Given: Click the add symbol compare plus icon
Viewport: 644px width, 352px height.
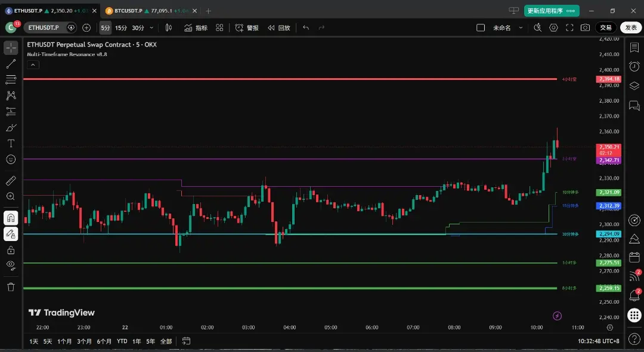Looking at the screenshot, I should pos(86,27).
